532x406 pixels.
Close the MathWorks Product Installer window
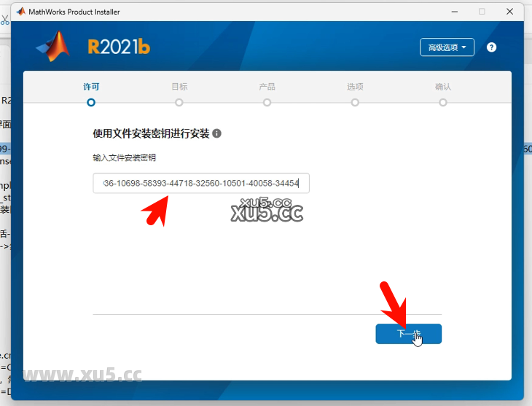pyautogui.click(x=509, y=12)
